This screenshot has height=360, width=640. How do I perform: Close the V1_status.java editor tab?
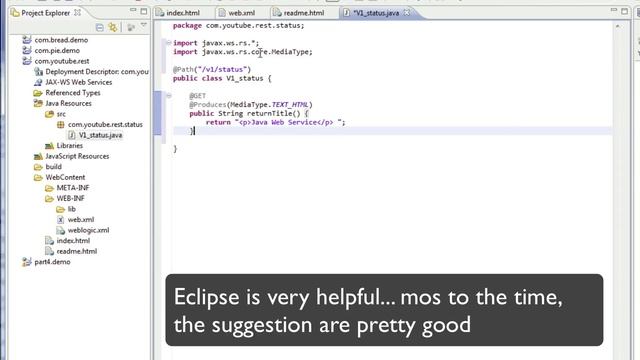pos(407,13)
